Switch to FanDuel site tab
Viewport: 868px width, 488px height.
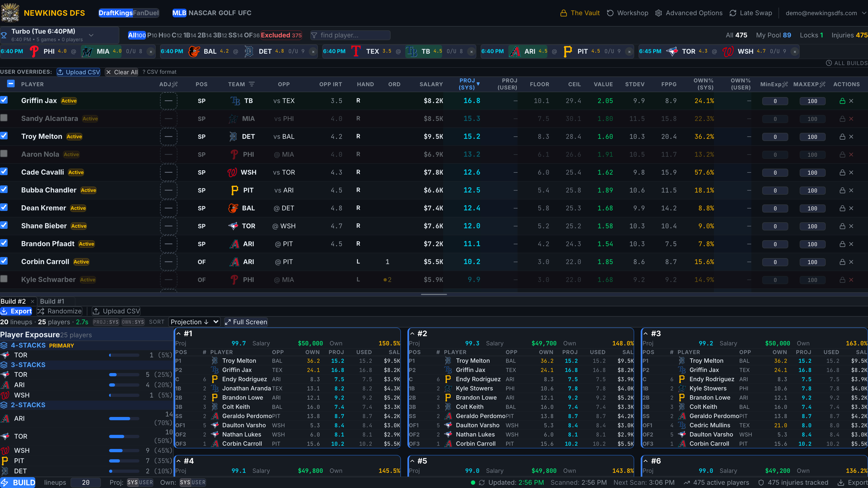point(146,13)
